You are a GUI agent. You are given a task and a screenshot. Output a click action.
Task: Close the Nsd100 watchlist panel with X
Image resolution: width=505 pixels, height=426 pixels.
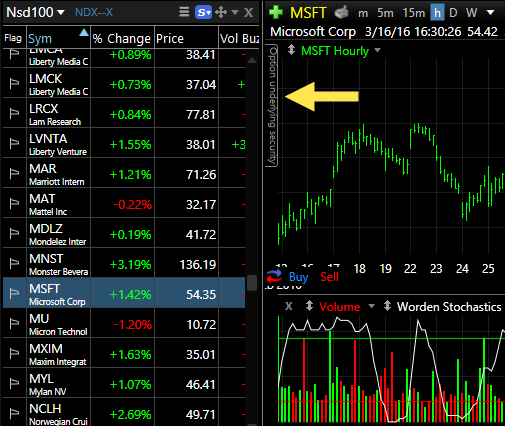coord(248,13)
